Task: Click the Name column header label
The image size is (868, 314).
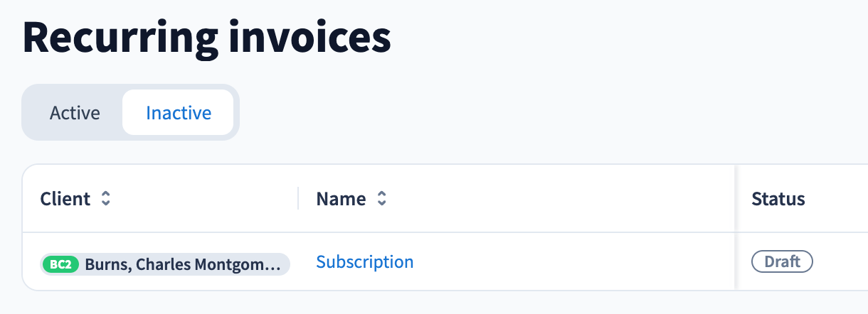Action: pos(341,199)
